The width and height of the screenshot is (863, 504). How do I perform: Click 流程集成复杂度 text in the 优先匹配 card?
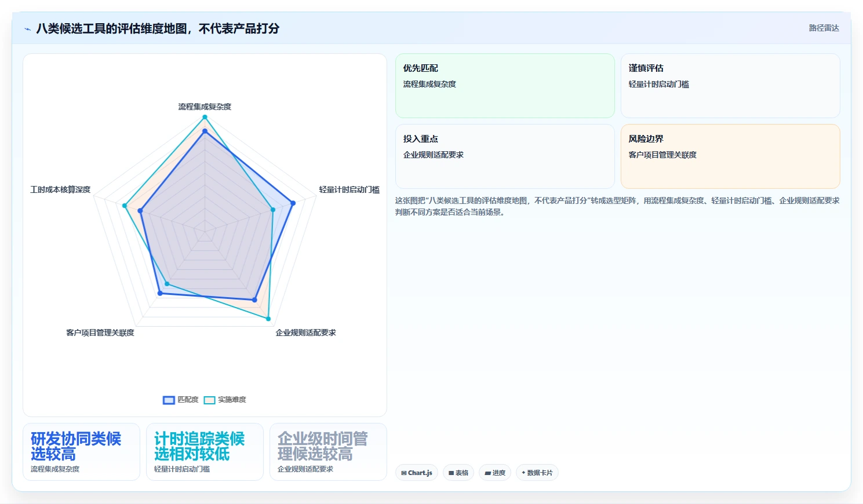429,84
